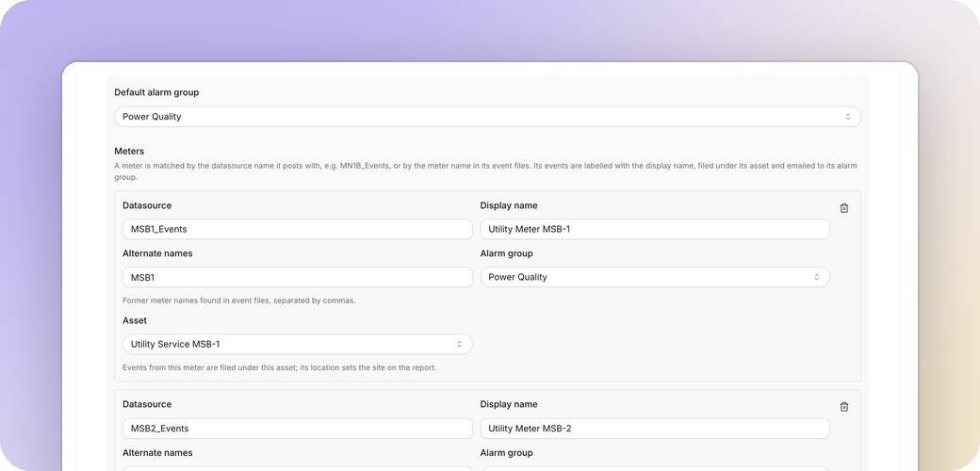Open the Default alarm group dropdown
980x471 pixels.
tap(487, 117)
